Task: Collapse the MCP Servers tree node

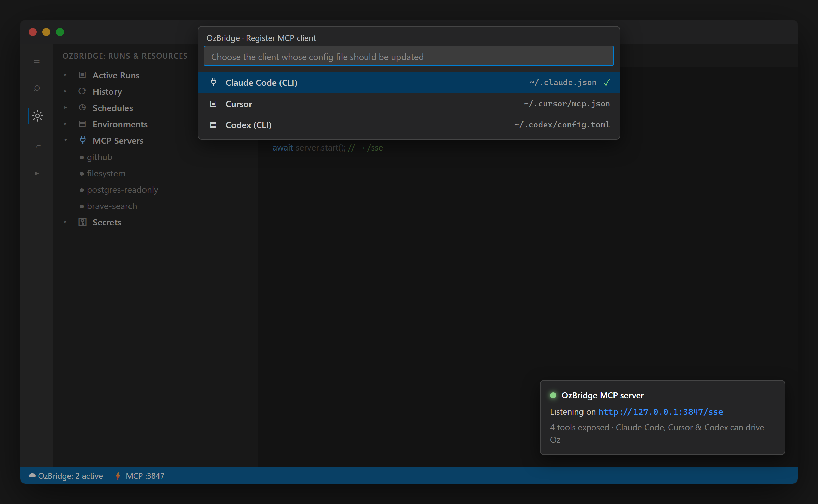Action: (65, 140)
